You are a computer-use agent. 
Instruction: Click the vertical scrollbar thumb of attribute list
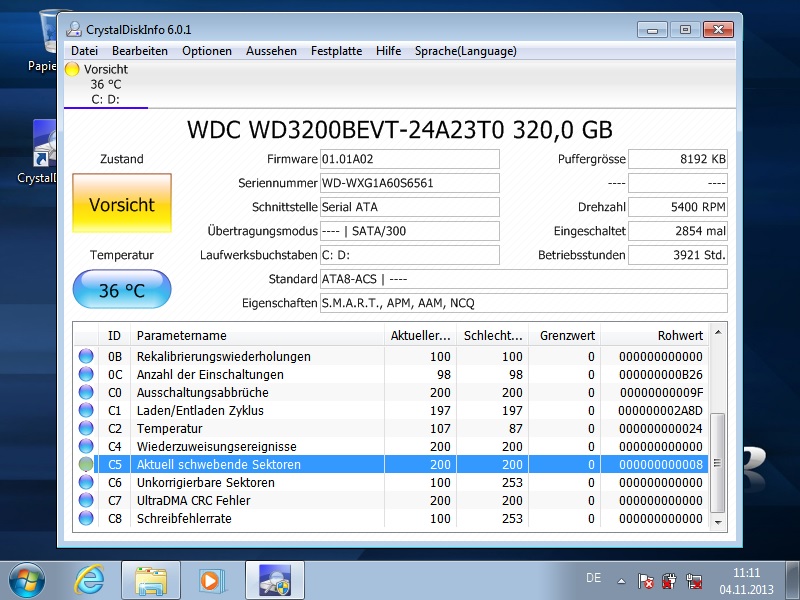pyautogui.click(x=718, y=463)
